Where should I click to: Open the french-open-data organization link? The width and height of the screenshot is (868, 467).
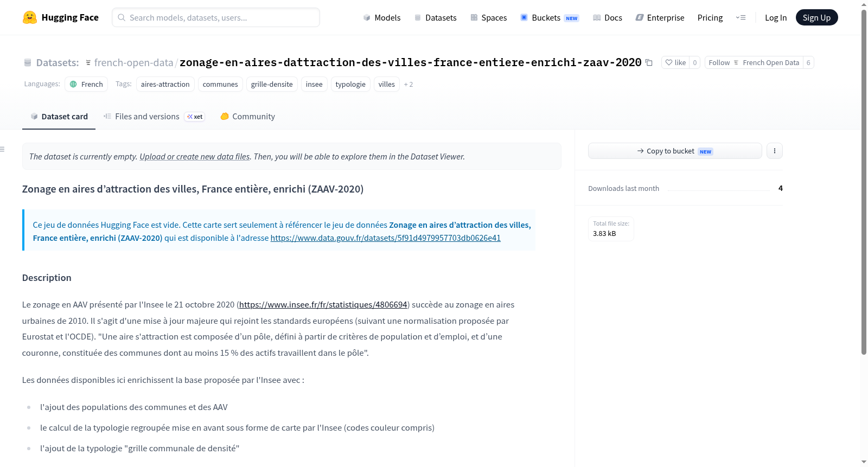(133, 62)
